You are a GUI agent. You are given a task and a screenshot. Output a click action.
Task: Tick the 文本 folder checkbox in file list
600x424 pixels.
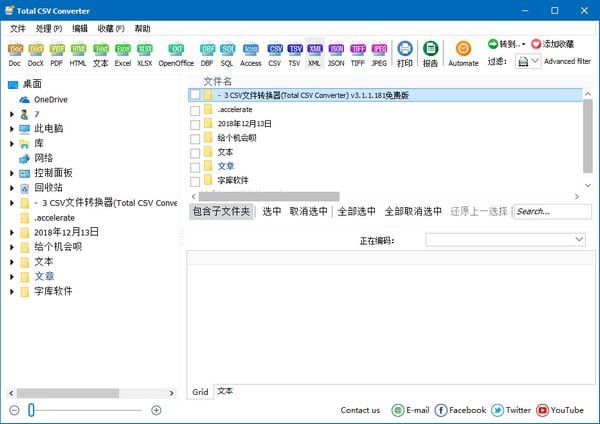195,153
